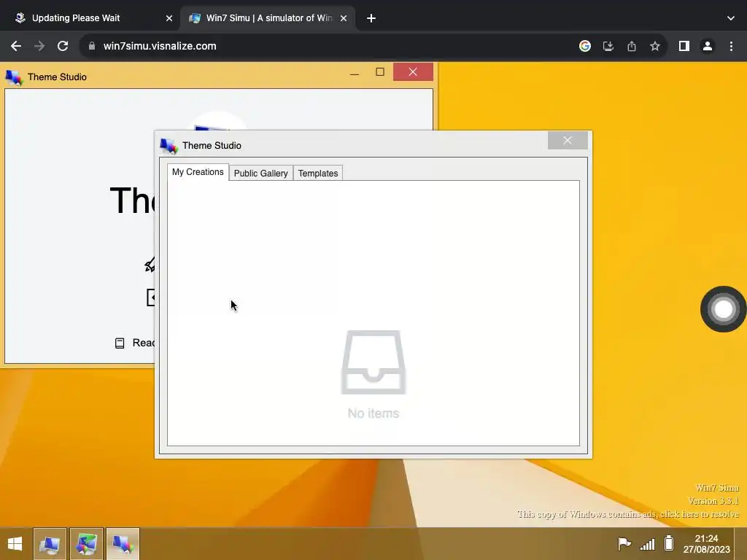The height and width of the screenshot is (560, 747).
Task: Open the battery icon in system tray
Action: coord(669,543)
